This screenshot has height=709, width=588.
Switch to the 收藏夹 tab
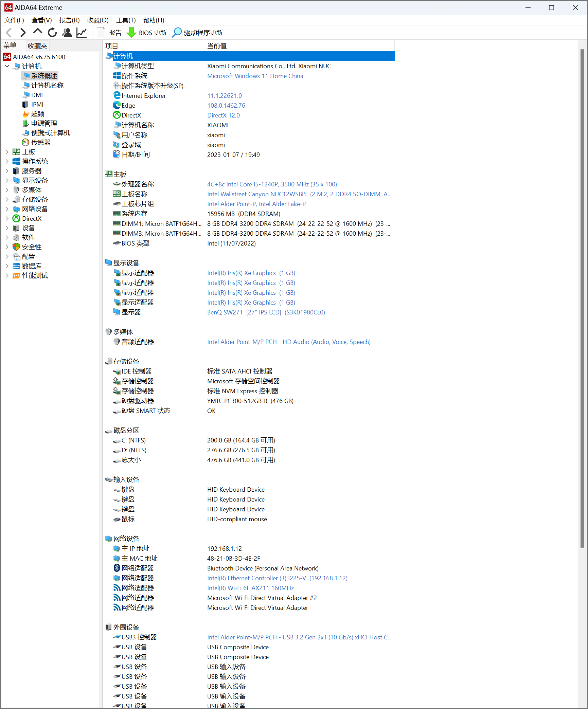tap(37, 46)
